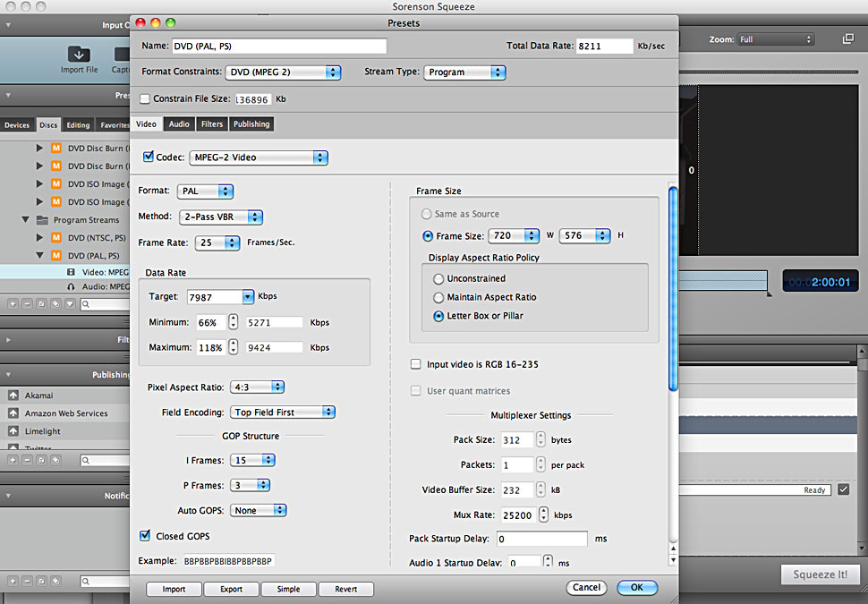Click the plus icon under the Publishing list

click(13, 460)
